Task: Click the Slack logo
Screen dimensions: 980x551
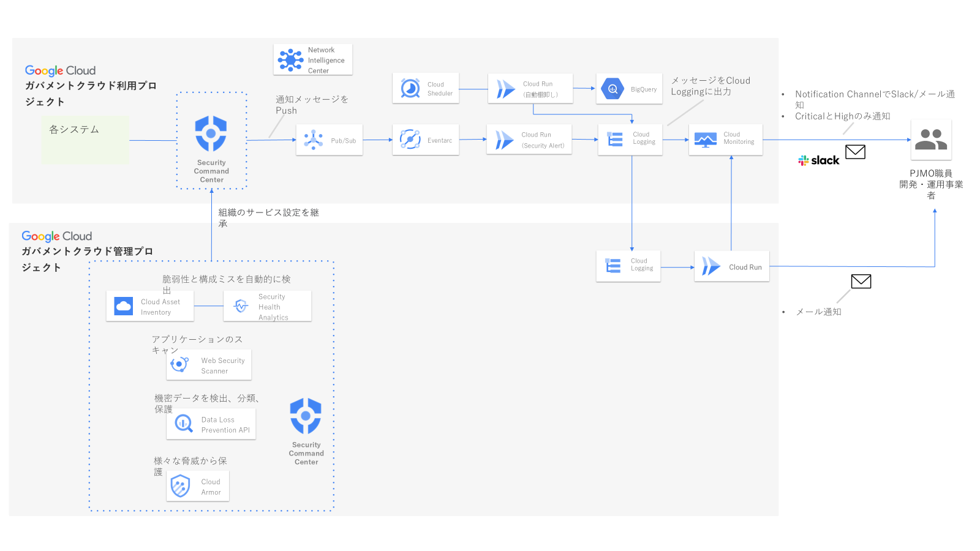Action: tap(819, 160)
